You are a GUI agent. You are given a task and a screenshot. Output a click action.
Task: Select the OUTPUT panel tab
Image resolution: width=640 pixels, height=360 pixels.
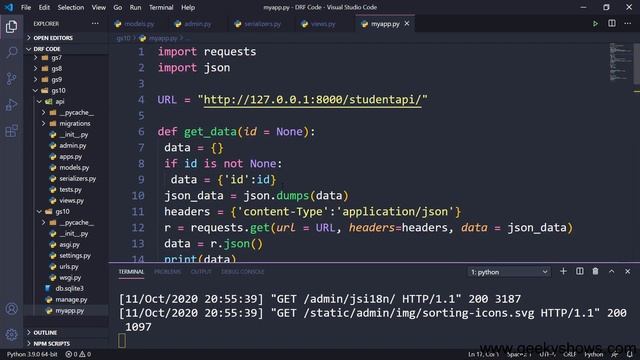click(201, 272)
